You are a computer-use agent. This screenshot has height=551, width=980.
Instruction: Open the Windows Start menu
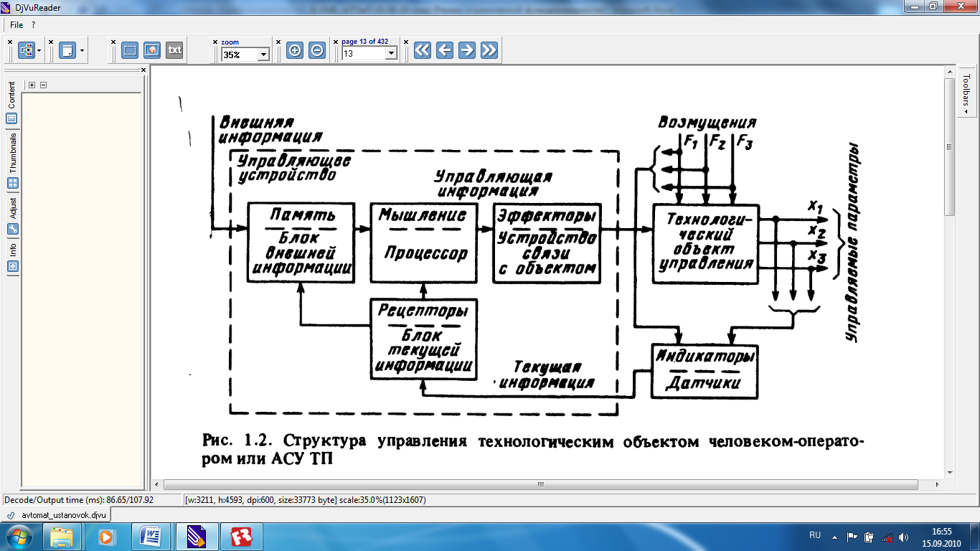click(x=19, y=536)
